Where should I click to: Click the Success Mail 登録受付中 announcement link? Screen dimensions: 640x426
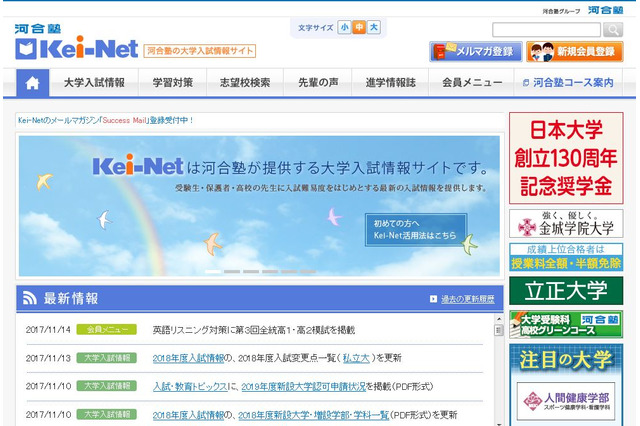(105, 120)
